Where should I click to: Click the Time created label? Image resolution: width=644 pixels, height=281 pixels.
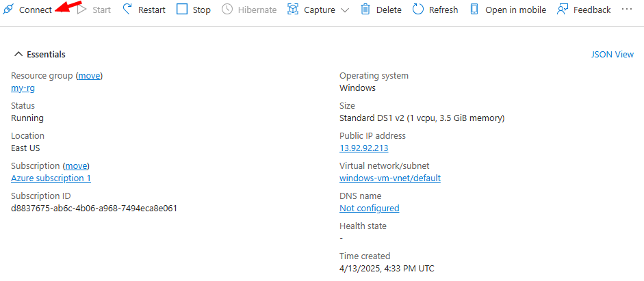tap(365, 256)
